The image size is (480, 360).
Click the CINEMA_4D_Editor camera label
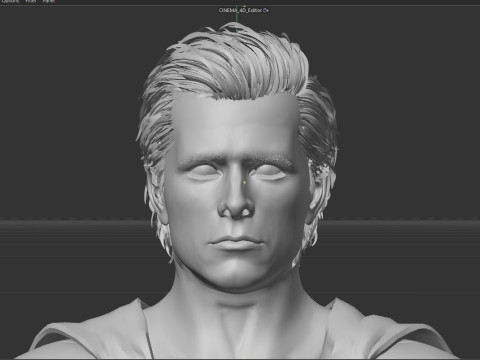click(240, 10)
